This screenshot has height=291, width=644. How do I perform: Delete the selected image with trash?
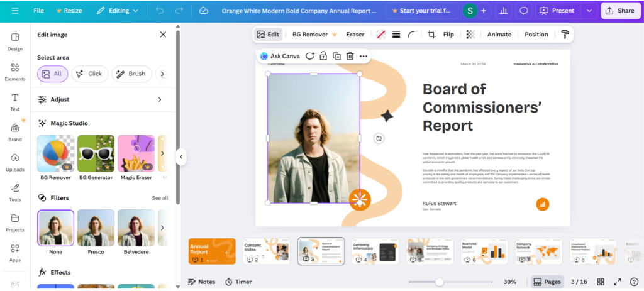pyautogui.click(x=350, y=56)
